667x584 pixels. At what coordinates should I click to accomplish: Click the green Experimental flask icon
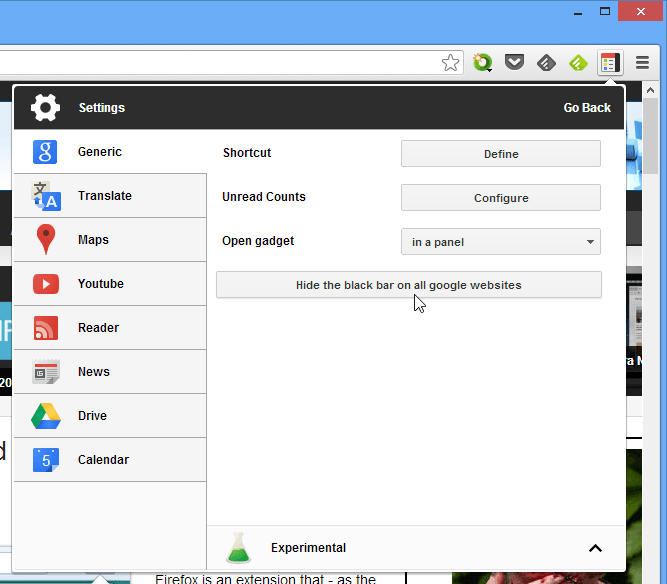pos(238,548)
